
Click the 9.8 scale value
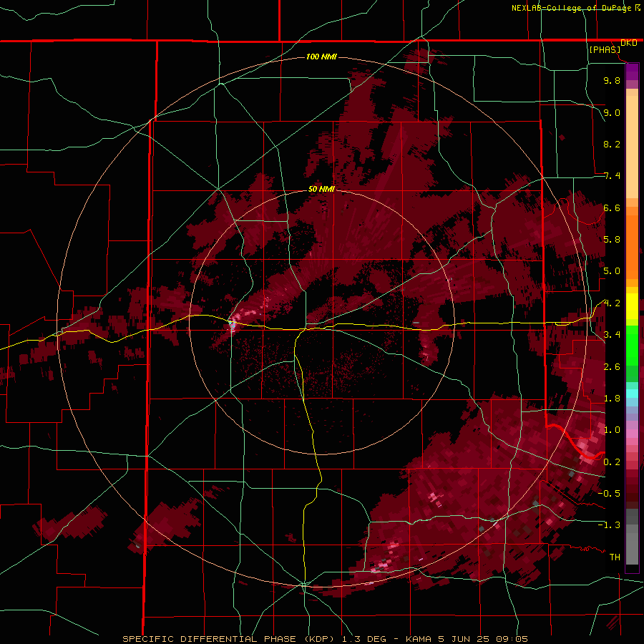(612, 80)
